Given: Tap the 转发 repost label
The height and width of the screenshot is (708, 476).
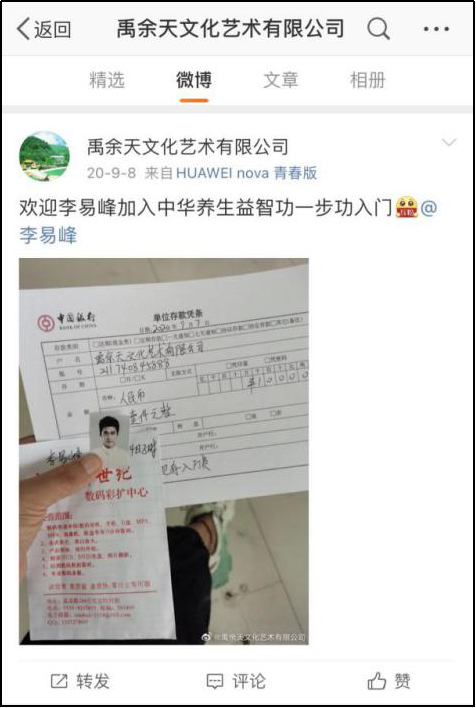Looking at the screenshot, I should pyautogui.click(x=93, y=681).
